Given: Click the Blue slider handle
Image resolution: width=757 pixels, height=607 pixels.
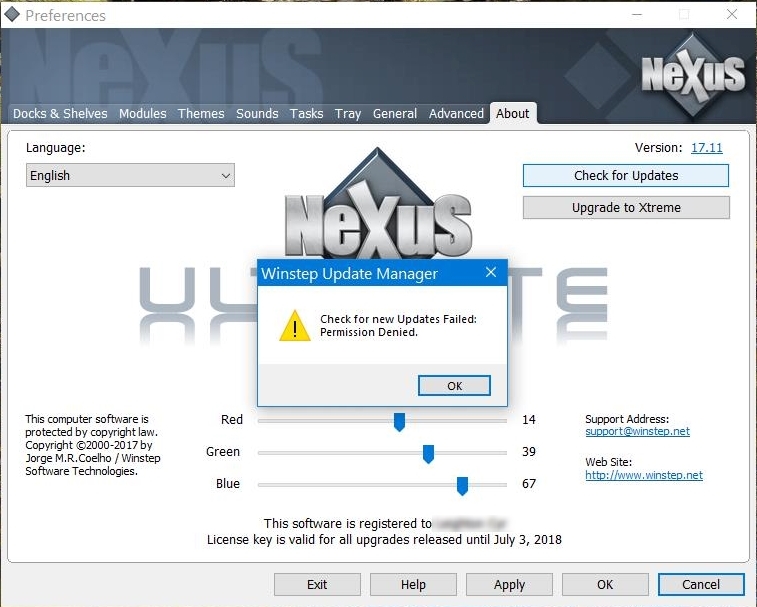Looking at the screenshot, I should tap(462, 485).
